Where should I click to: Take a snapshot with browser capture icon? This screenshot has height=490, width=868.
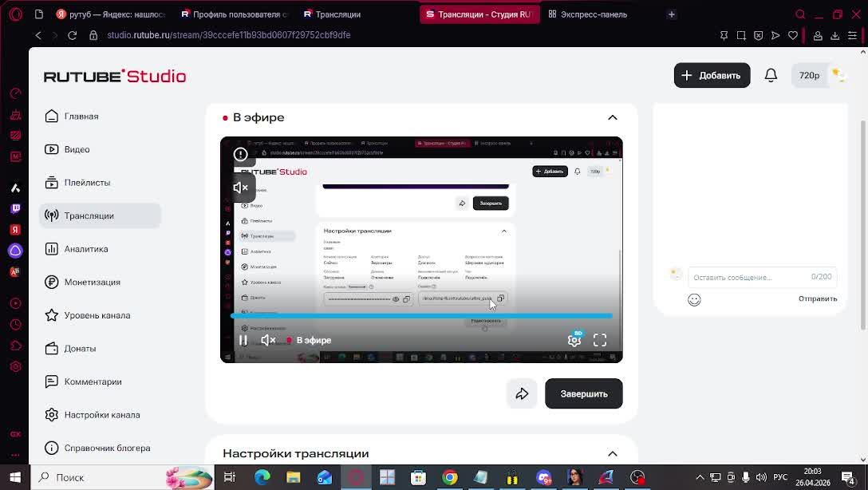tap(741, 35)
